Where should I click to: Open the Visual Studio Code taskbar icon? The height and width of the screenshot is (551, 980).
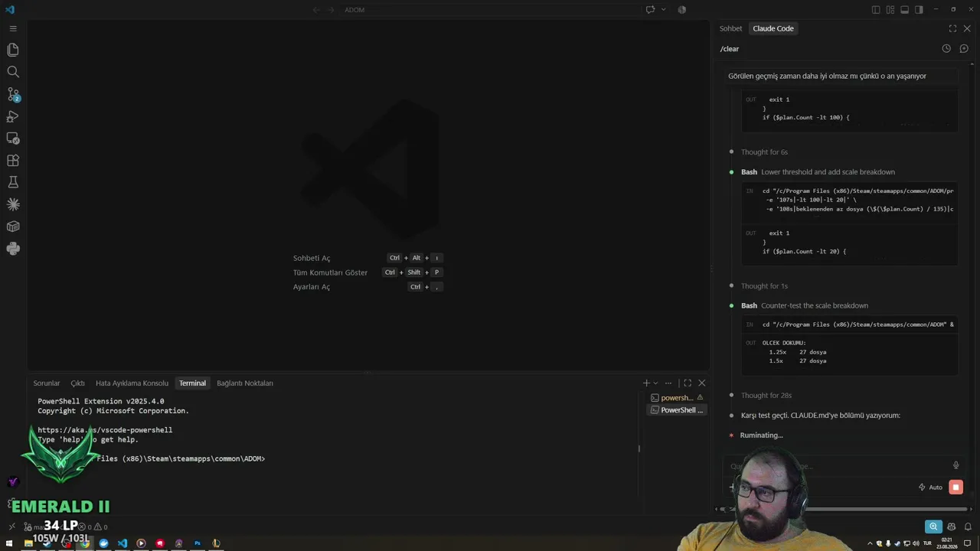pyautogui.click(x=122, y=543)
